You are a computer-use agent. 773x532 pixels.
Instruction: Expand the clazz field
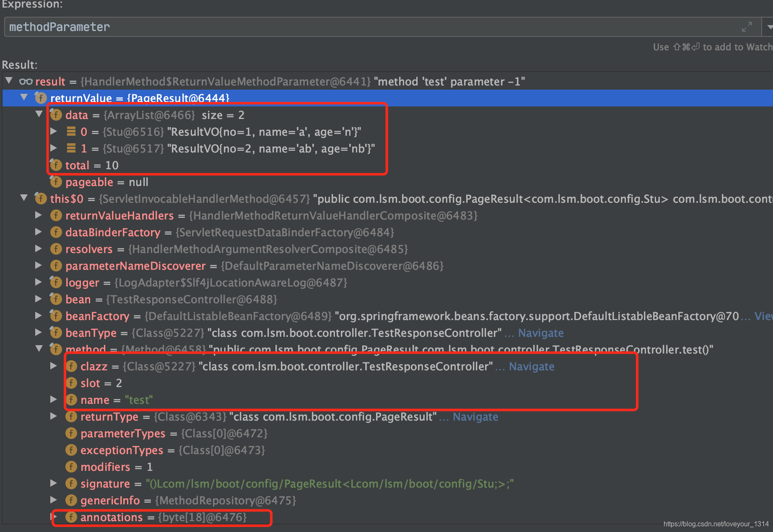[54, 366]
